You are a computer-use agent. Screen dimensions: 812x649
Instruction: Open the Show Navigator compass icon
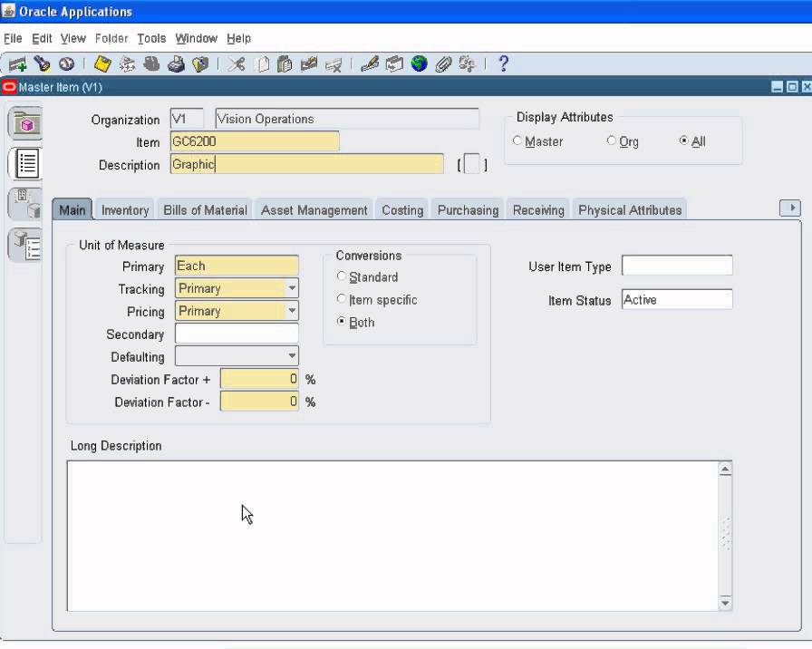pos(66,64)
